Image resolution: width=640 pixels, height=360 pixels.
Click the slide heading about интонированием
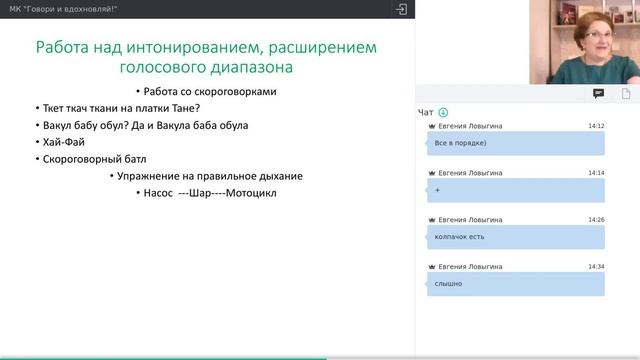pyautogui.click(x=206, y=57)
